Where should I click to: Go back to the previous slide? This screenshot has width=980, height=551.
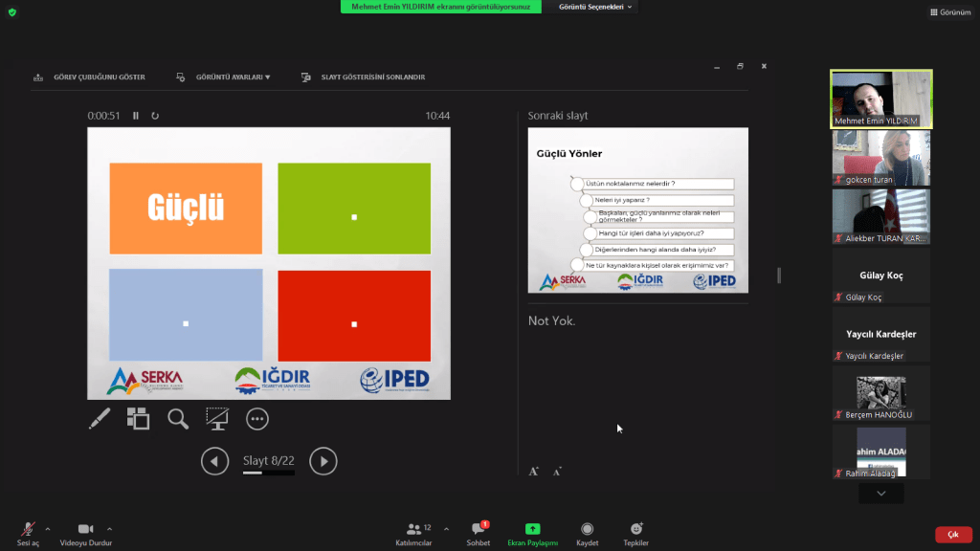pos(214,461)
